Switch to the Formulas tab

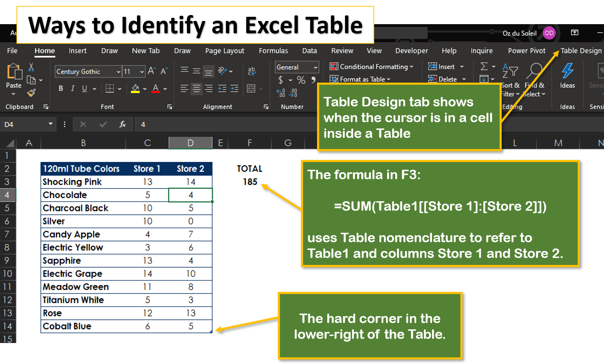pos(273,50)
